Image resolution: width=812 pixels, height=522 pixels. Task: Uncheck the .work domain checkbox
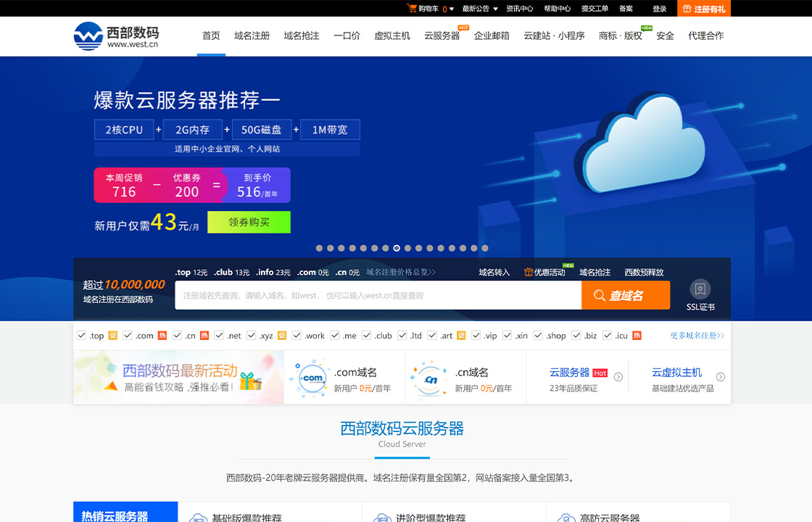point(297,335)
